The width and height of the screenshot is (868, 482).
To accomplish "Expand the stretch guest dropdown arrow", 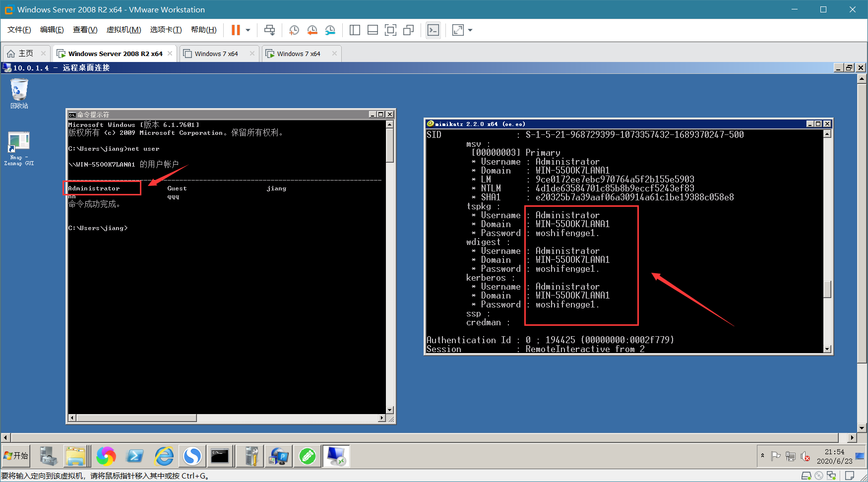I will [470, 30].
